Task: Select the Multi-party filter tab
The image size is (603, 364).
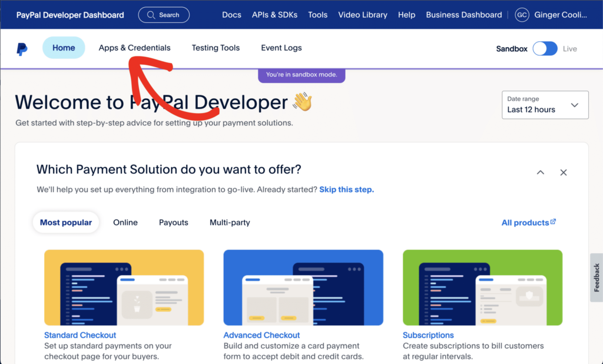Action: coord(230,223)
